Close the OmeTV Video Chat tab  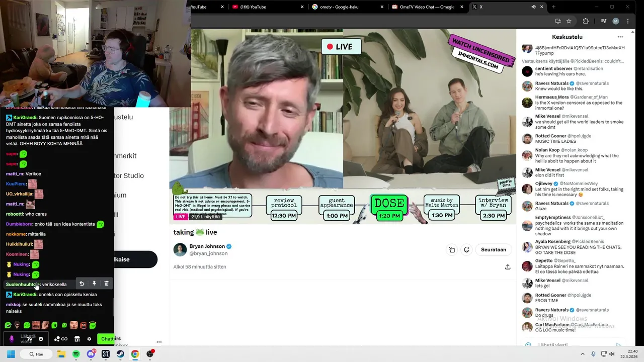point(462,7)
